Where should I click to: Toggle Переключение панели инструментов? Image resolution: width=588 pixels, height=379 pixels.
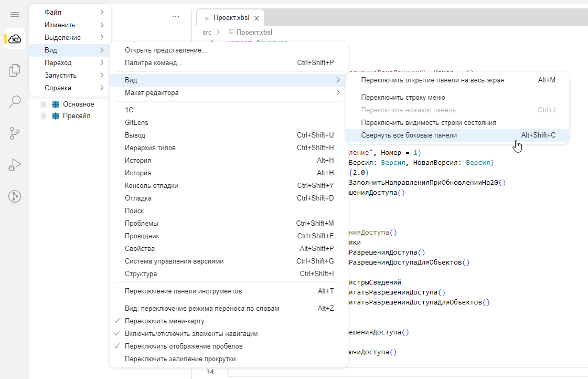coord(229,291)
